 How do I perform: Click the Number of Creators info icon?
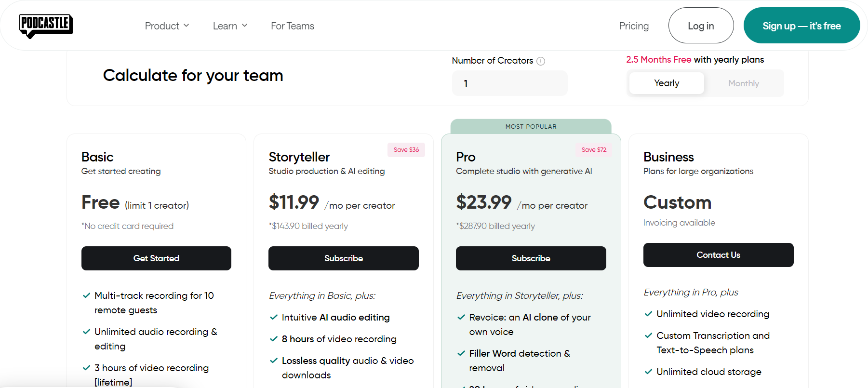541,61
